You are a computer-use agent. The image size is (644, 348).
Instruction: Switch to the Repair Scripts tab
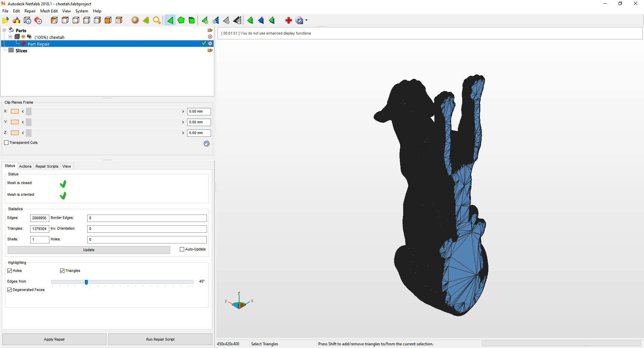(47, 166)
